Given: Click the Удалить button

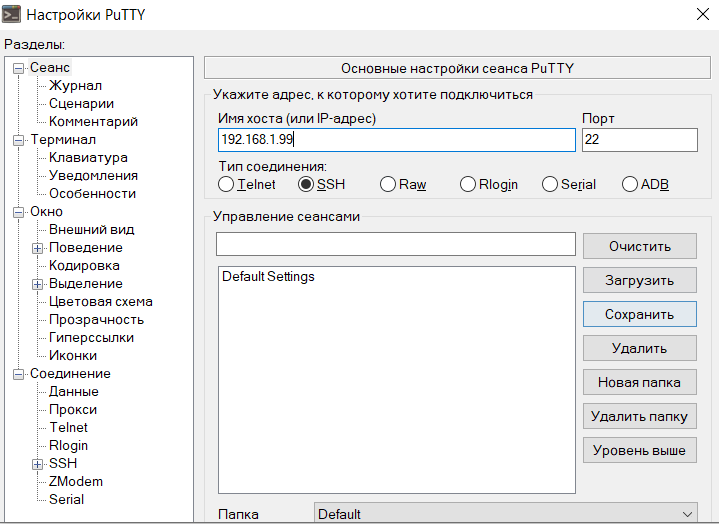Looking at the screenshot, I should point(640,348).
